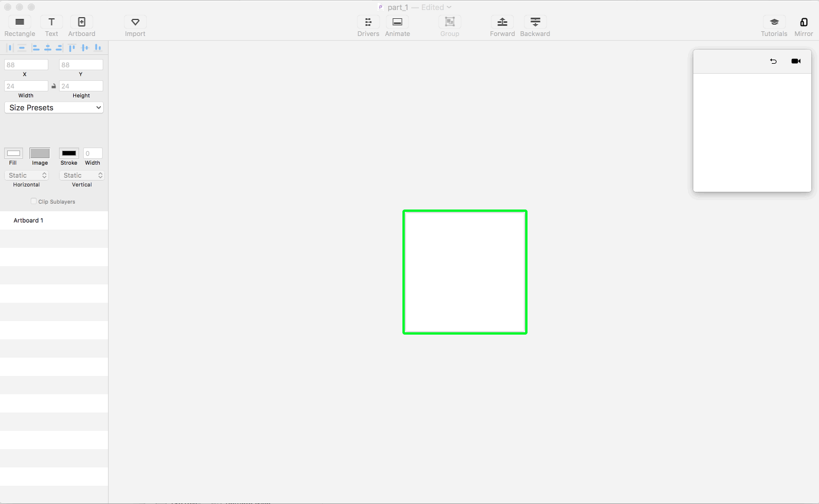Create a new Artboard
This screenshot has height=504, width=819.
(81, 24)
